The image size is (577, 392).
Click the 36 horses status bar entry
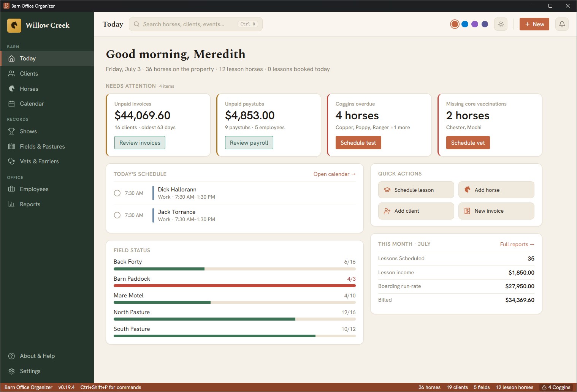(x=429, y=387)
